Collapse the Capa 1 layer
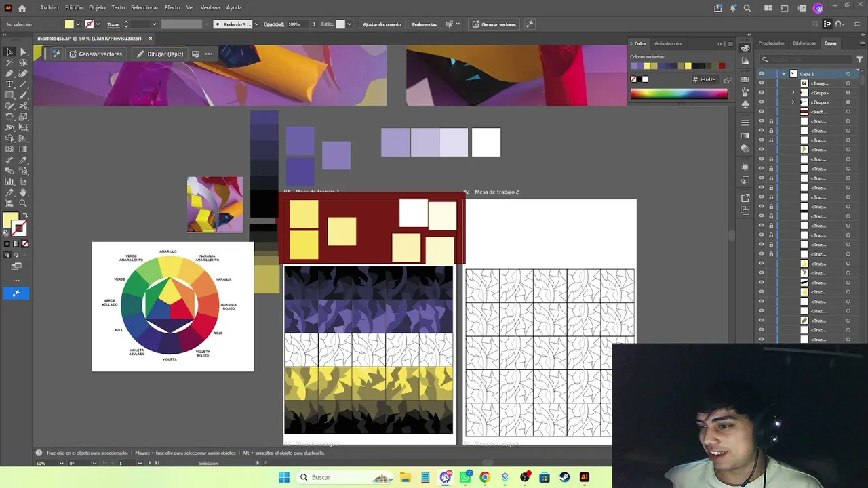The image size is (868, 488). coord(784,74)
